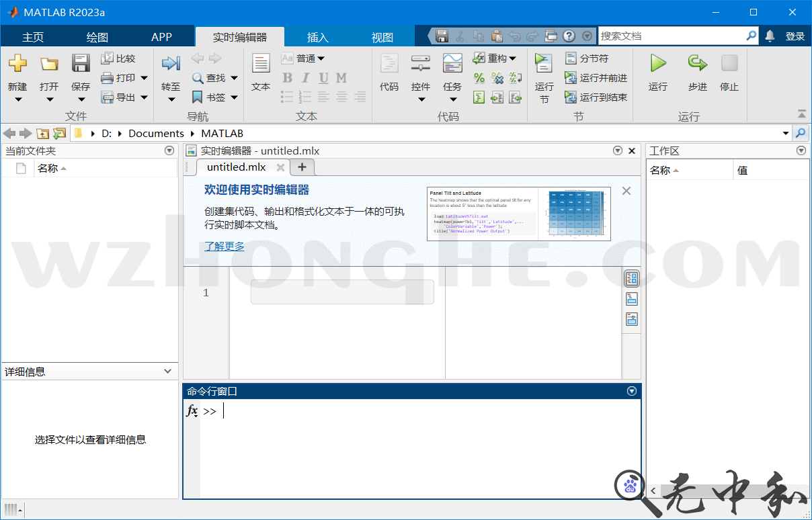The image size is (812, 520).
Task: Switch to the 绘图 ribbon tab
Action: [96, 36]
